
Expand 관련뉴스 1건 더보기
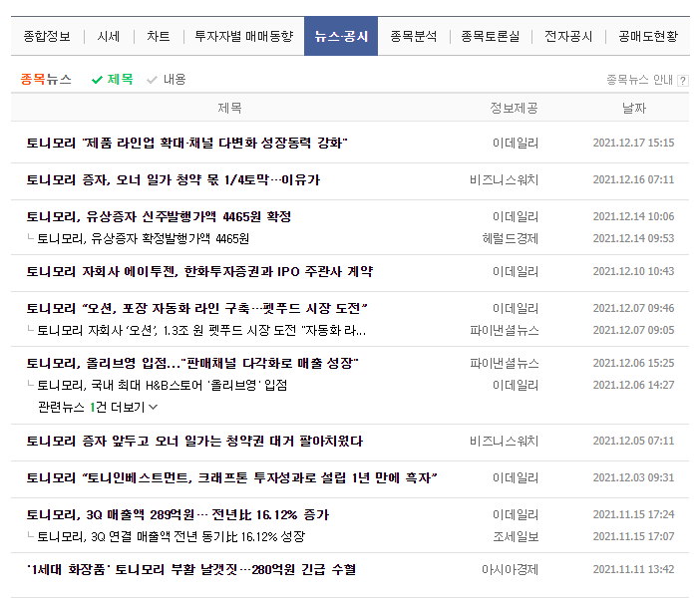coord(98,407)
